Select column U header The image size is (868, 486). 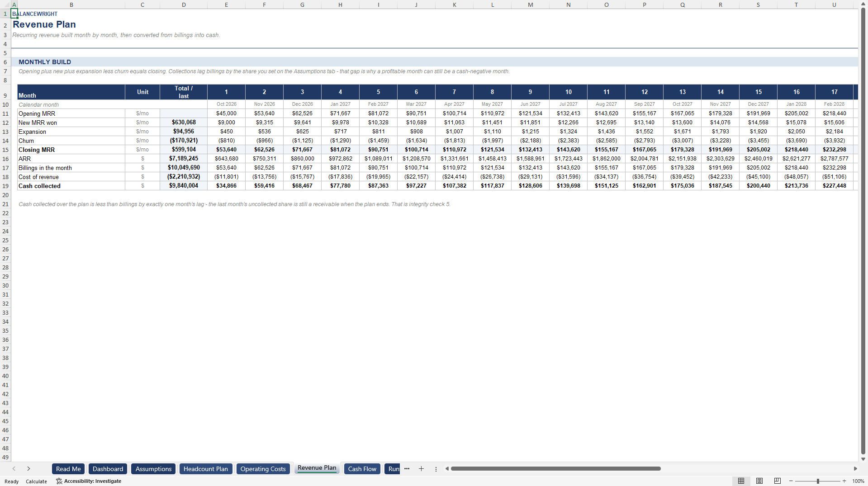tap(834, 5)
